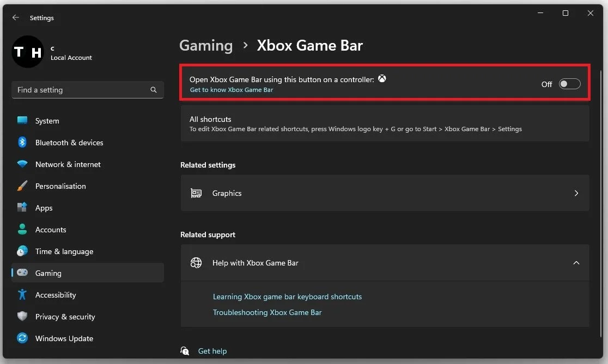Select Time & language category

coord(88,251)
